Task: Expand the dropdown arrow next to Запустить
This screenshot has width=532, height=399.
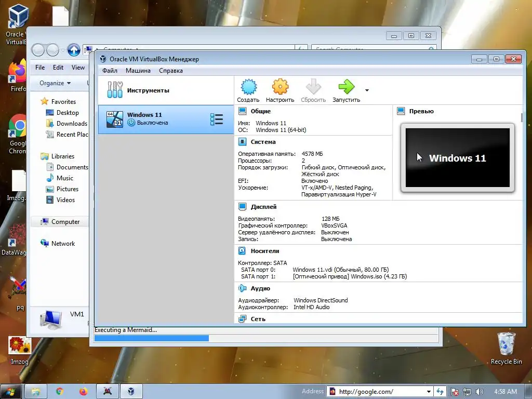Action: (x=367, y=90)
